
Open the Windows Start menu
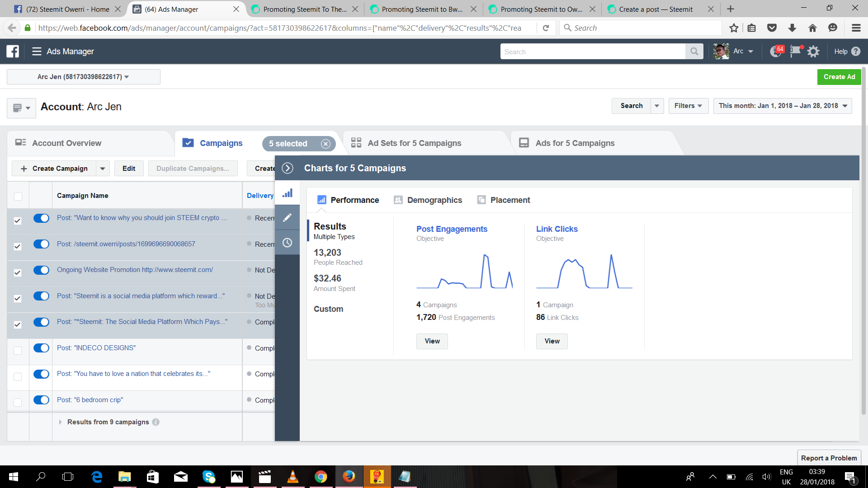point(14,477)
